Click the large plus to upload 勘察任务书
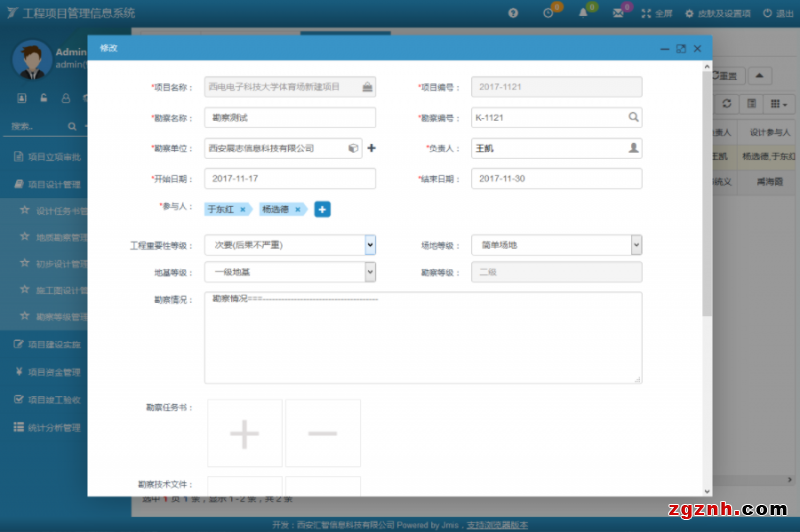800x532 pixels. (x=244, y=433)
